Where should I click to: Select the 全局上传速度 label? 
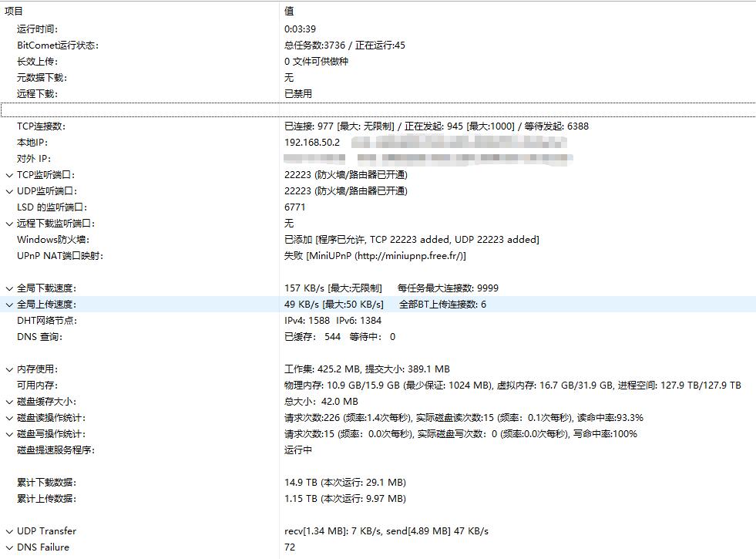tap(47, 305)
